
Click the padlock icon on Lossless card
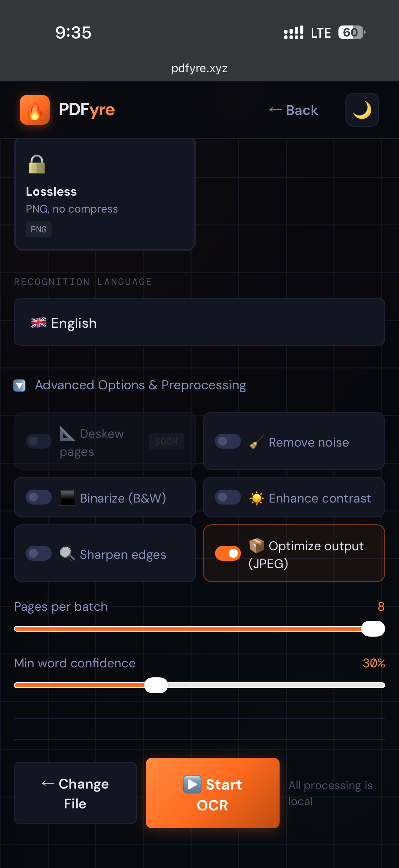click(x=37, y=165)
